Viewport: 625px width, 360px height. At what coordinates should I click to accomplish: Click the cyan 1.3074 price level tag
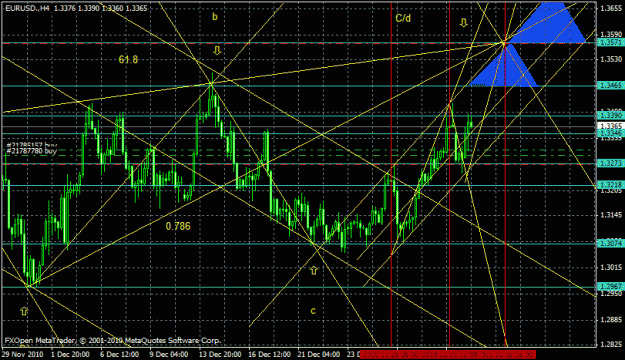610,243
